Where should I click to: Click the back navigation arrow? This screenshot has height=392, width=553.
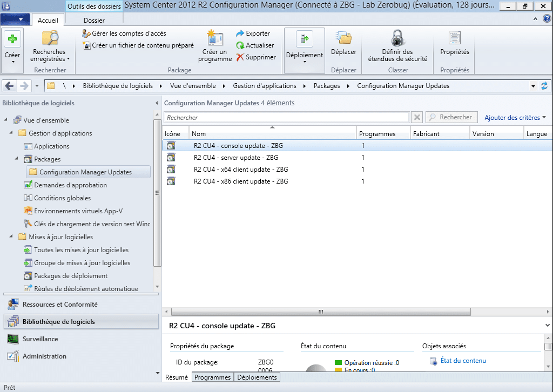(x=10, y=86)
